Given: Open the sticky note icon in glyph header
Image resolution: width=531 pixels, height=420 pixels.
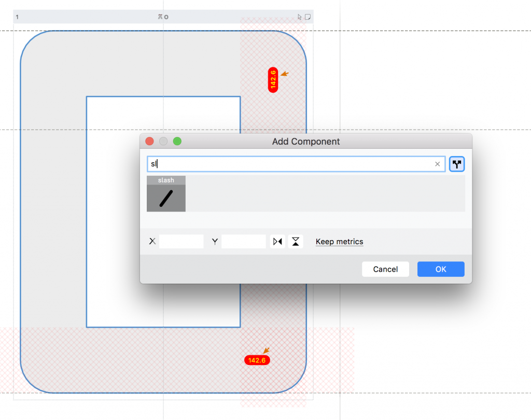Looking at the screenshot, I should (308, 17).
